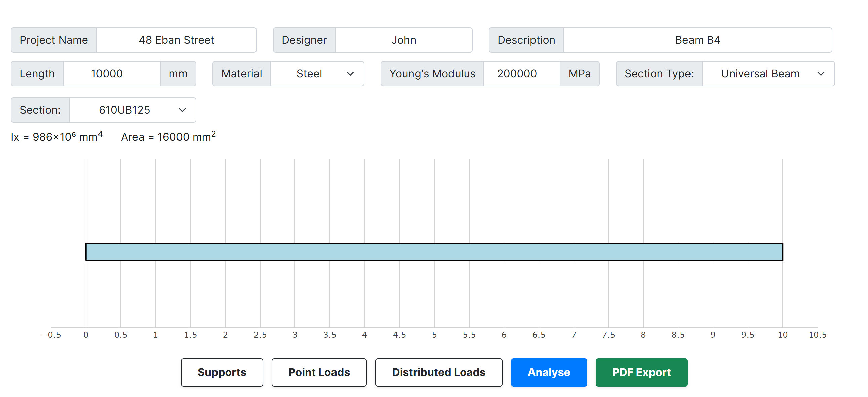
Task: Open the Point Loads panel
Action: 319,372
